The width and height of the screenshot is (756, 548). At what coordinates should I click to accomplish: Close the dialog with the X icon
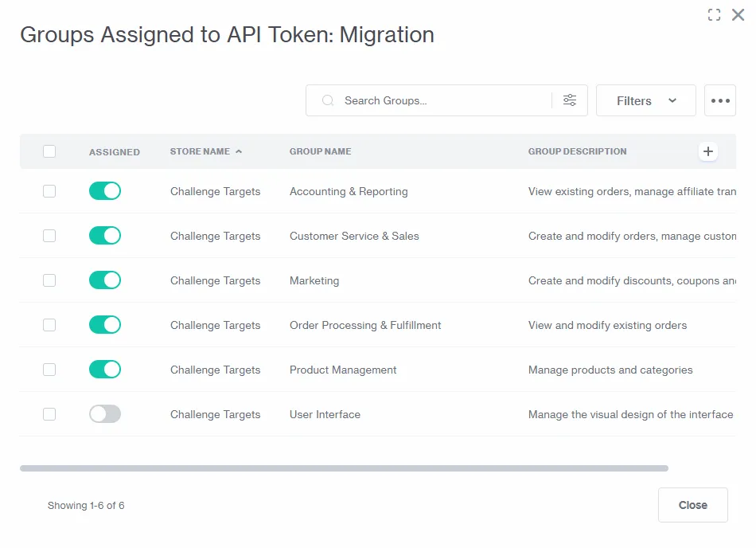pyautogui.click(x=738, y=15)
